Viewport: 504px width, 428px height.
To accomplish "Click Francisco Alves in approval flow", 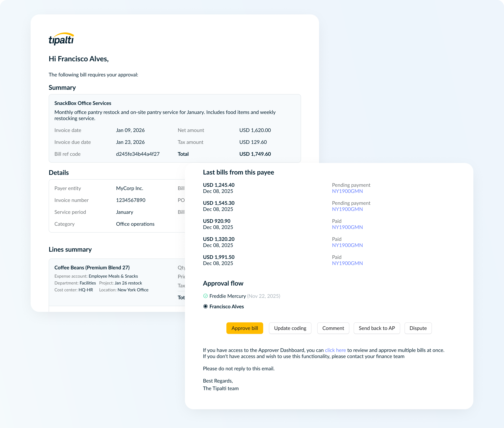I will (227, 306).
